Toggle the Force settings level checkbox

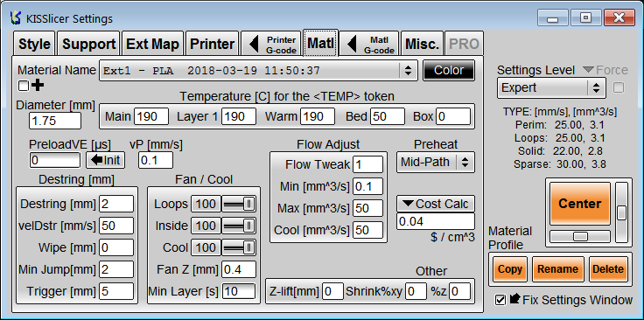tap(618, 87)
